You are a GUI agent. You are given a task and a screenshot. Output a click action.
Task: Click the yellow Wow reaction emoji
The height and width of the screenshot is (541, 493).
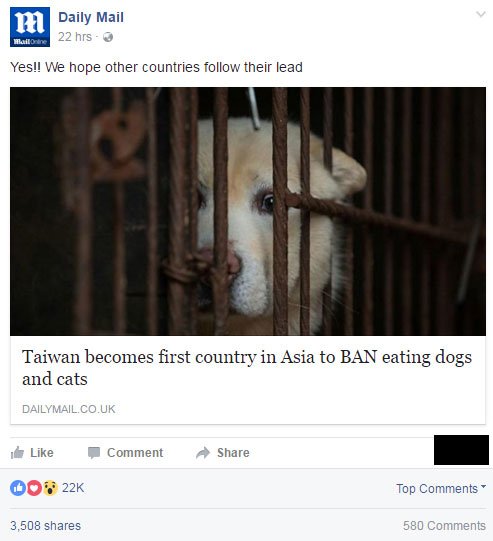pyautogui.click(x=50, y=488)
